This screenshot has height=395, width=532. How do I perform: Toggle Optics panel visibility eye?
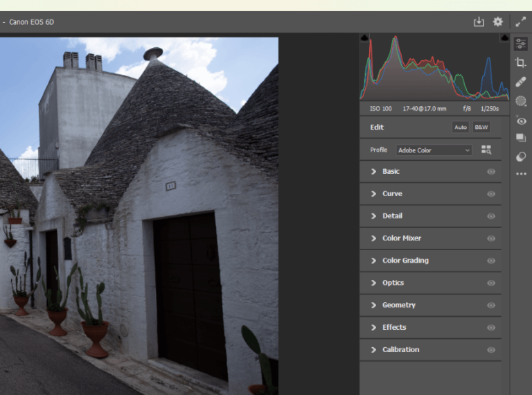[x=491, y=283]
